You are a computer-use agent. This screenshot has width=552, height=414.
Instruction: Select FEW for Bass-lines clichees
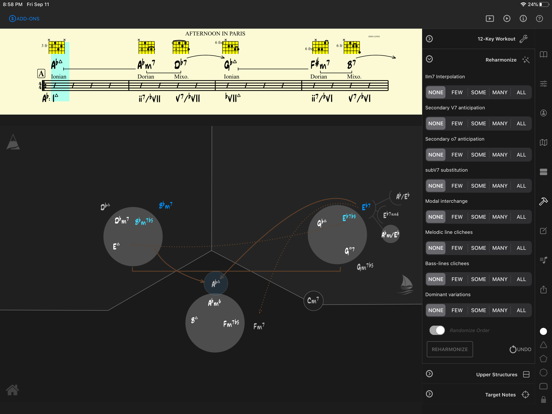coord(457,279)
